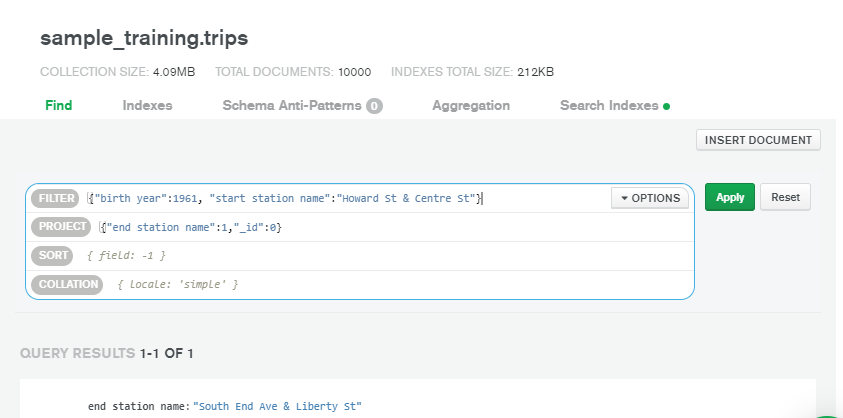Click the COLLATION label pill

pyautogui.click(x=67, y=284)
